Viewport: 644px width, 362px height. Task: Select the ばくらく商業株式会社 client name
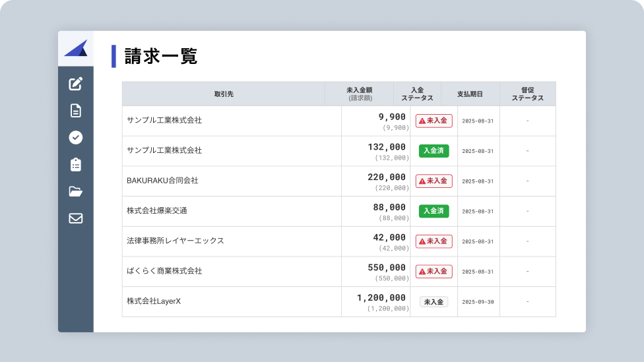pyautogui.click(x=164, y=271)
